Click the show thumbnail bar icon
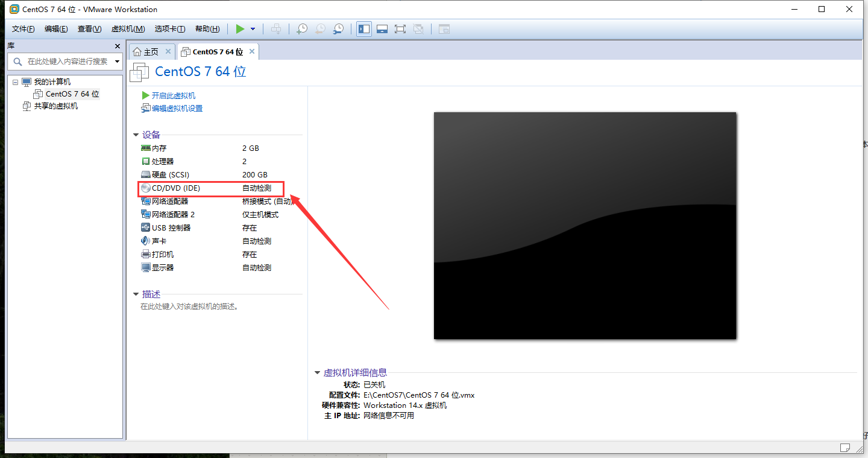Screen dimensions: 868x458 pos(382,28)
